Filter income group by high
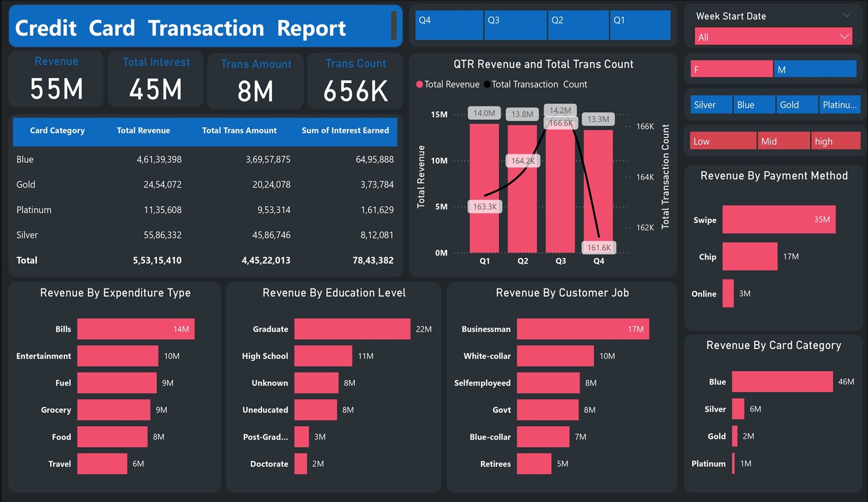Viewport: 868px width, 502px height. (x=835, y=141)
